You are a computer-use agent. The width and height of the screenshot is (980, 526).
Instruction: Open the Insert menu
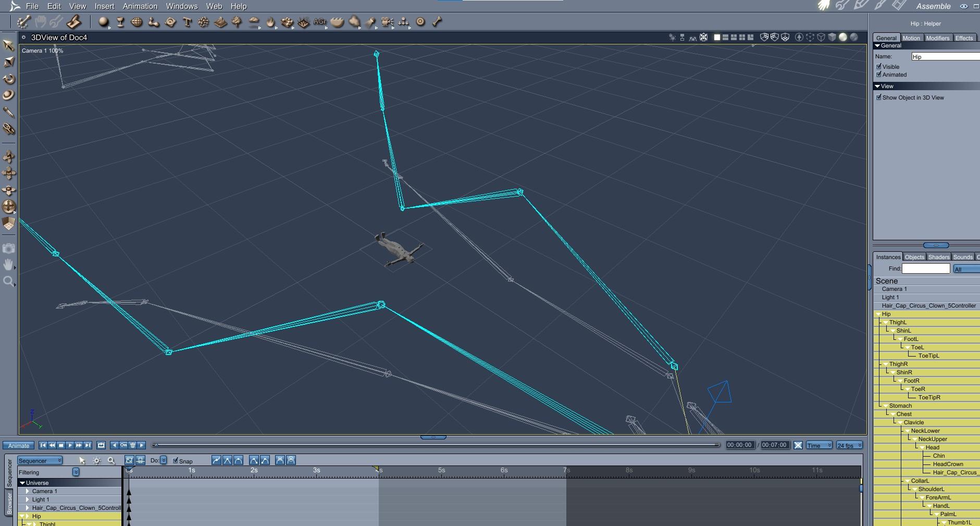104,6
